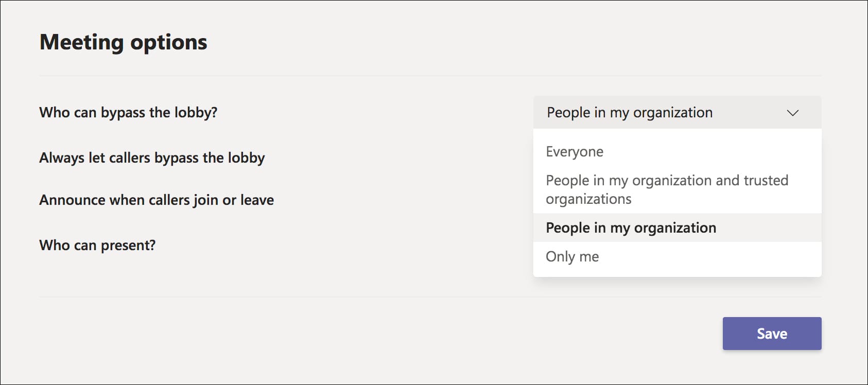The width and height of the screenshot is (868, 385).
Task: Click the word 'Everyone' at top of list
Action: (574, 152)
